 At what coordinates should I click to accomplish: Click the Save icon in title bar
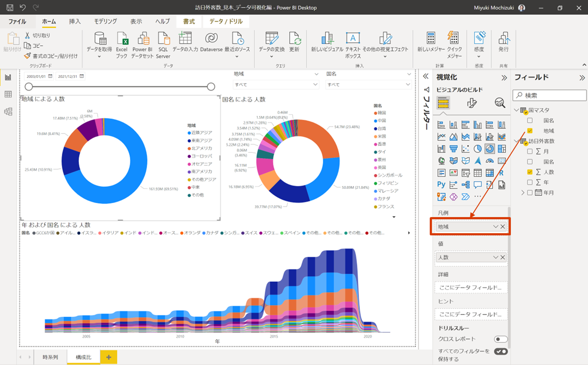pyautogui.click(x=10, y=8)
